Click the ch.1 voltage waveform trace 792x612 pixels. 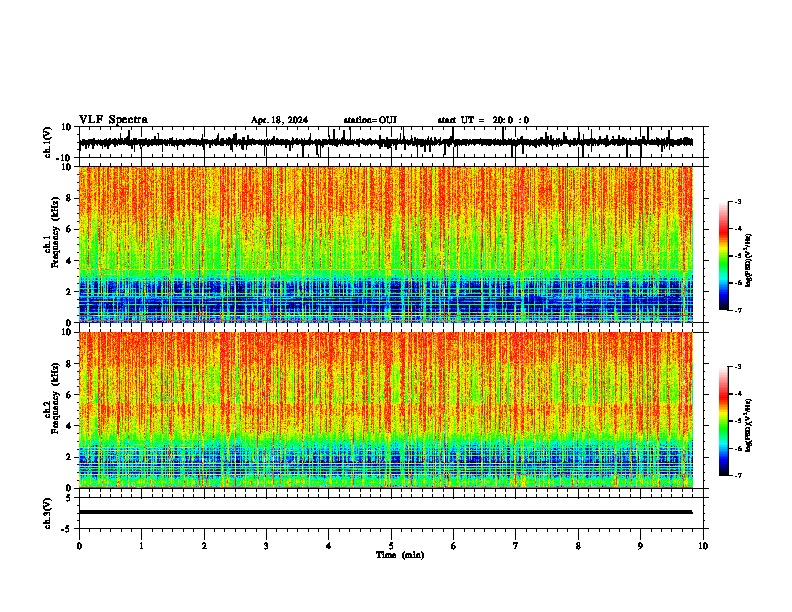tap(385, 142)
